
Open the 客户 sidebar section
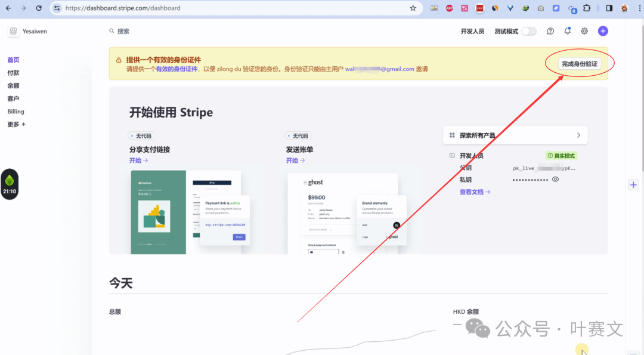pyautogui.click(x=13, y=98)
